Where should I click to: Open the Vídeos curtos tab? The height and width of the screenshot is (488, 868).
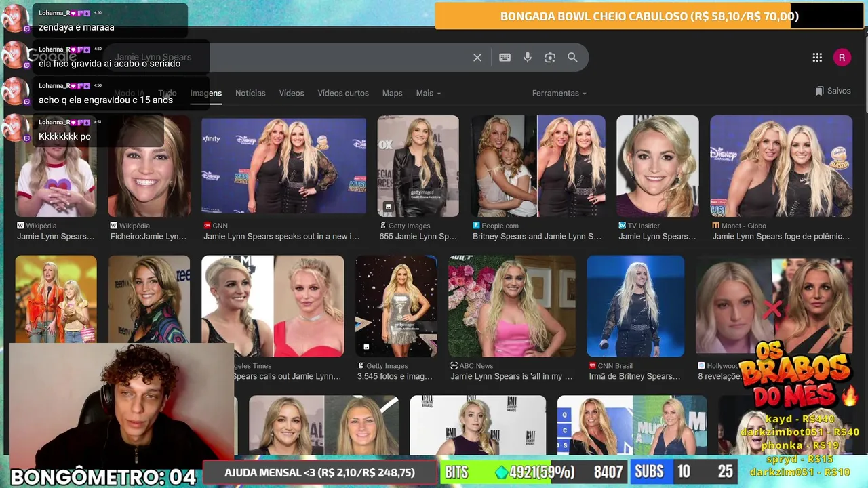tap(343, 93)
